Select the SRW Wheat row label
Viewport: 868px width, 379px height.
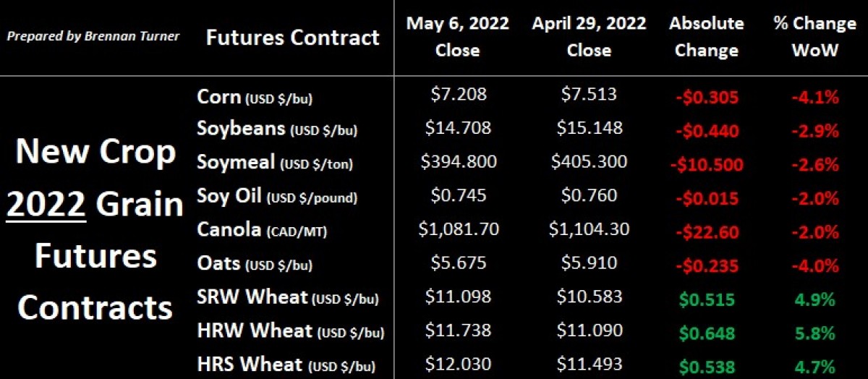tap(288, 296)
